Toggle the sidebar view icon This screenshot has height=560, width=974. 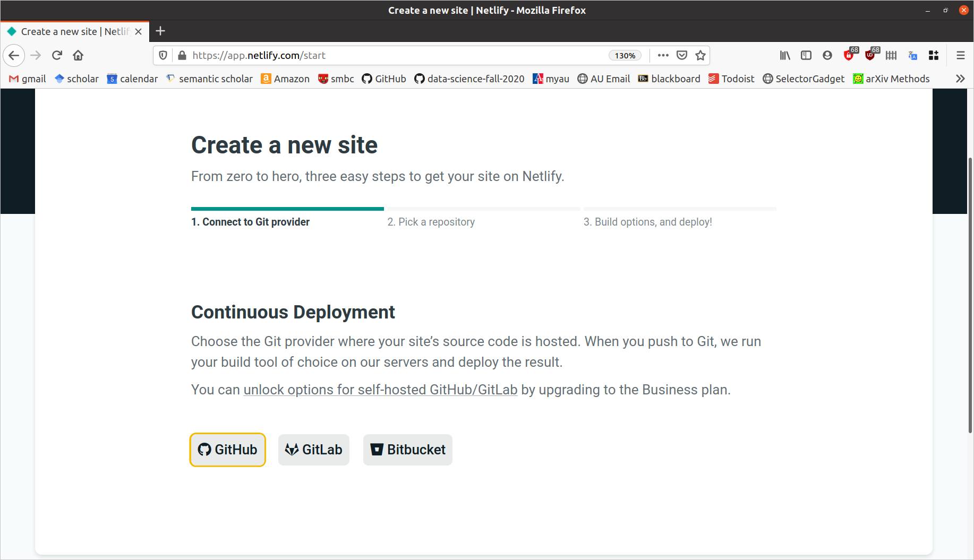click(x=806, y=55)
